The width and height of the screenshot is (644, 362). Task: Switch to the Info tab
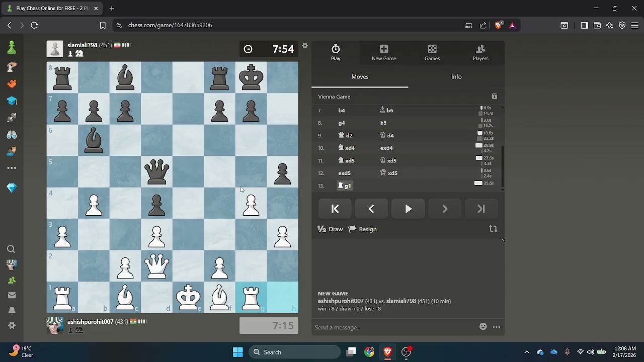[456, 77]
